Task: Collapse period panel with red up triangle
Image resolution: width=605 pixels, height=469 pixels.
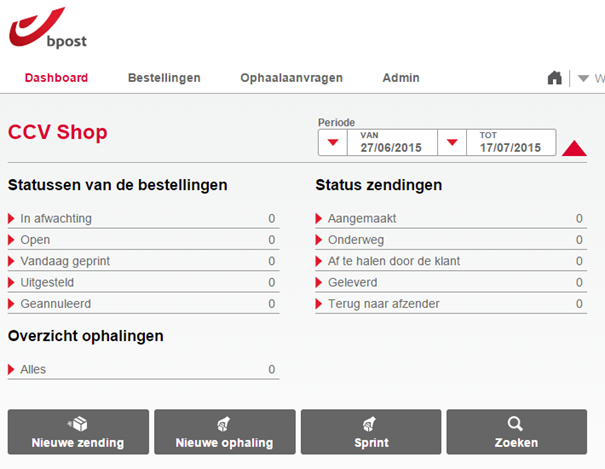Action: click(574, 149)
